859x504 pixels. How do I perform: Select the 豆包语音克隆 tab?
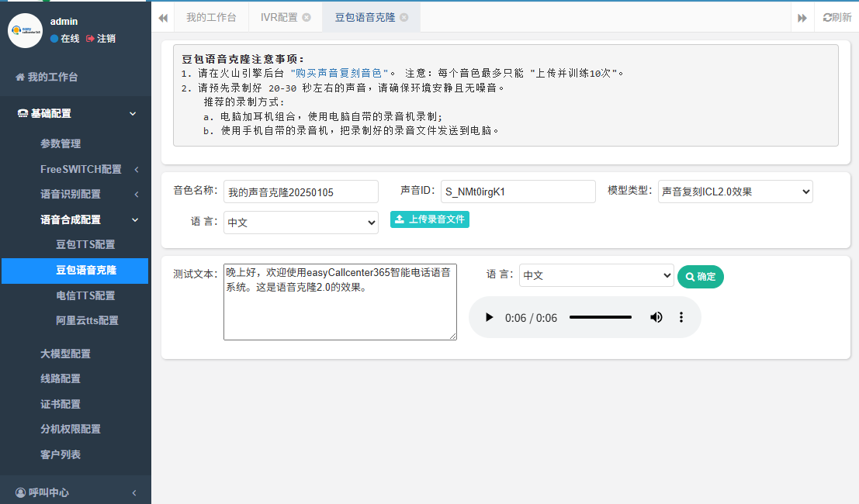click(x=365, y=18)
